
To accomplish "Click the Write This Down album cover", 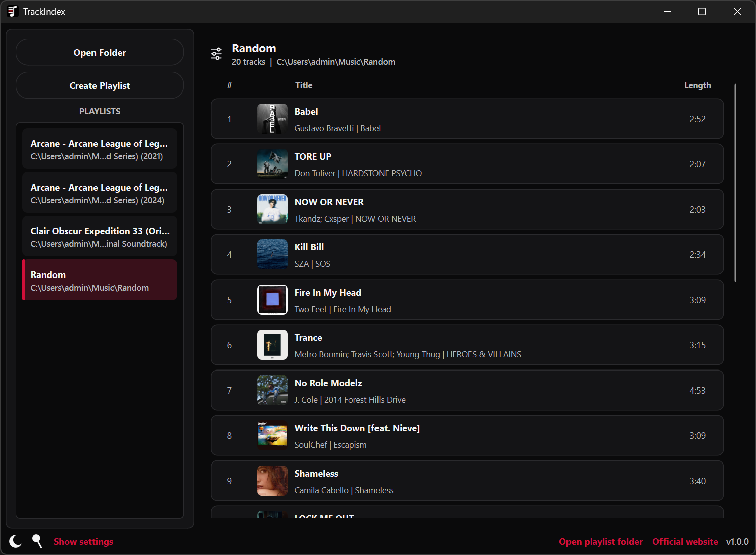I will point(272,435).
